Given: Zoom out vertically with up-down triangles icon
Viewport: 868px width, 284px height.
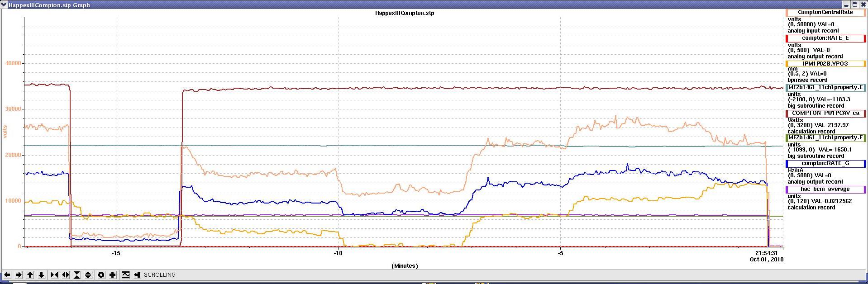Looking at the screenshot, I should tap(88, 275).
